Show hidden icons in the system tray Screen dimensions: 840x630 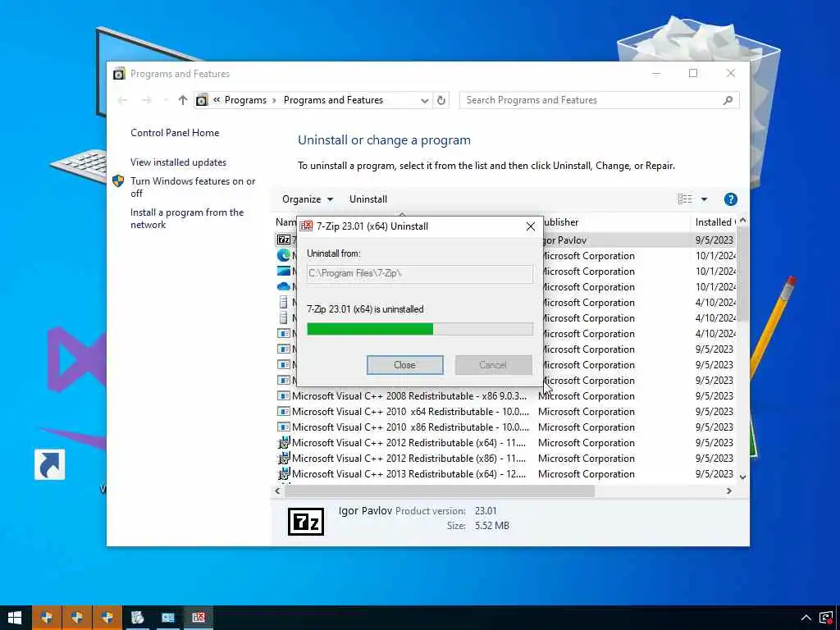tap(806, 618)
